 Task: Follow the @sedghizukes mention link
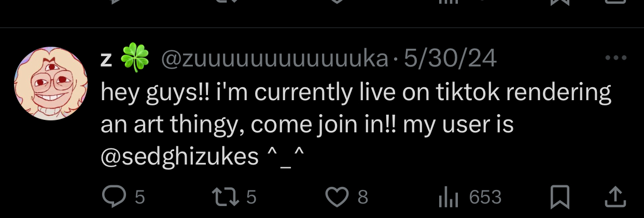[179, 156]
